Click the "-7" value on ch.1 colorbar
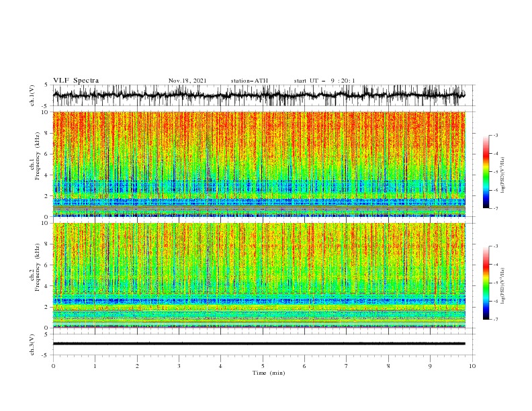This screenshot has height=411, width=532. coord(495,209)
